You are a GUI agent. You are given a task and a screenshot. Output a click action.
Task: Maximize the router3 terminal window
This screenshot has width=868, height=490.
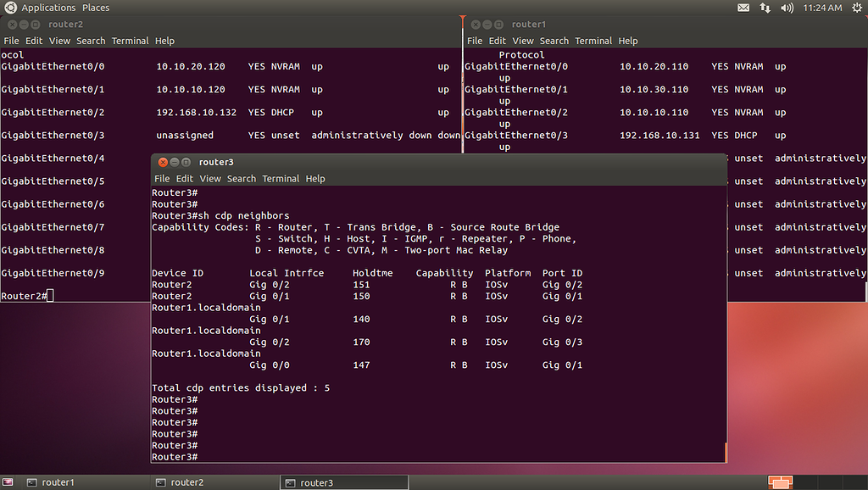click(x=186, y=162)
